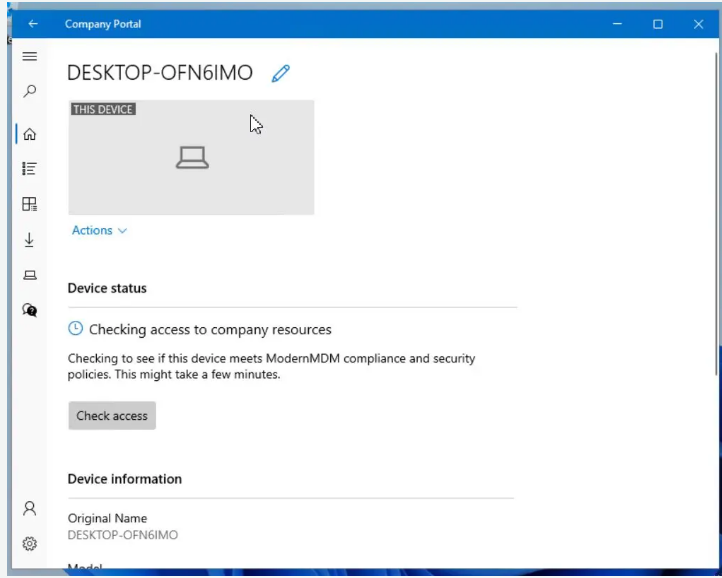Open Settings gear in sidebar

click(x=29, y=544)
